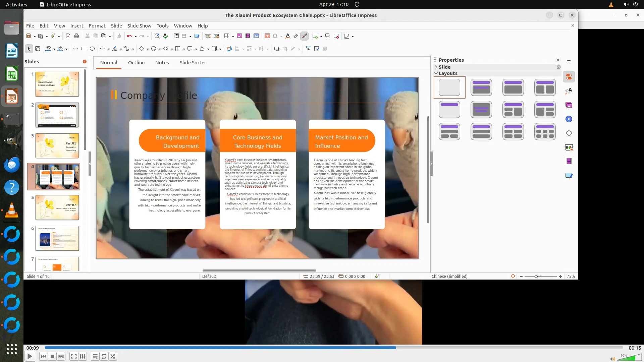Click the zoom slider in status bar

coord(536,277)
